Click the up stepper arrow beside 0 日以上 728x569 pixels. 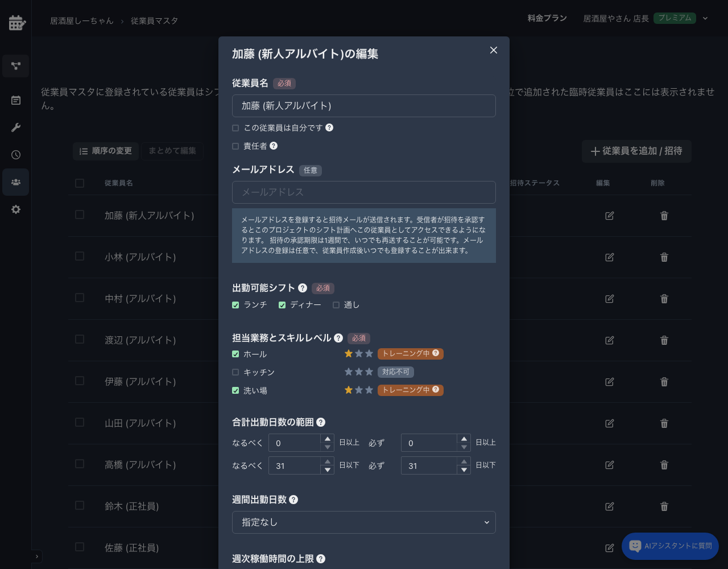[328, 439]
